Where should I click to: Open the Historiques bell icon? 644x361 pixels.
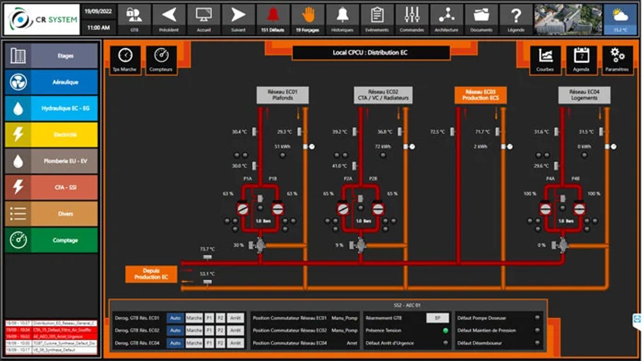click(x=342, y=19)
